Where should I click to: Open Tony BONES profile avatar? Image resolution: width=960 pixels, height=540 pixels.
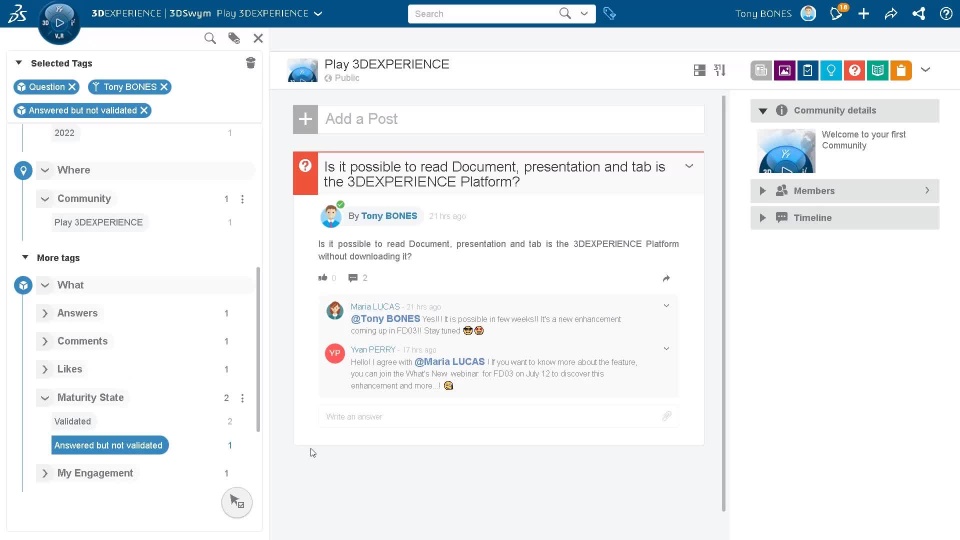pyautogui.click(x=808, y=13)
